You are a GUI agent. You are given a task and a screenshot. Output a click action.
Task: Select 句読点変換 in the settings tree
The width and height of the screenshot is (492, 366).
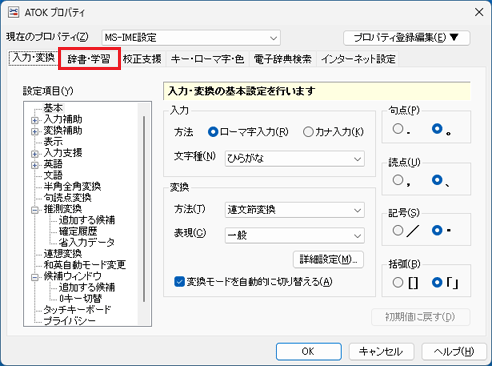point(67,198)
